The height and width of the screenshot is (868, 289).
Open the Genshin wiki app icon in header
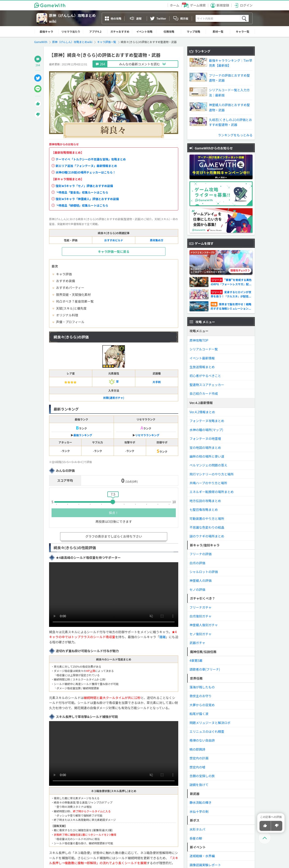click(x=42, y=18)
